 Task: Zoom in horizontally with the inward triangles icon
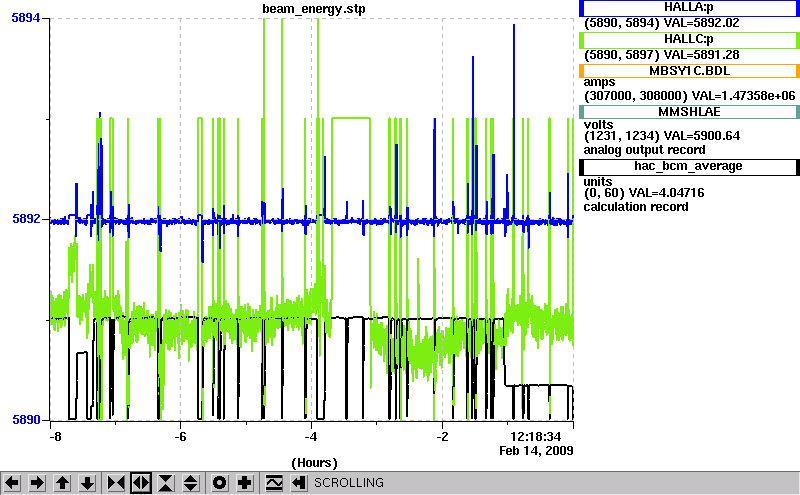click(116, 483)
